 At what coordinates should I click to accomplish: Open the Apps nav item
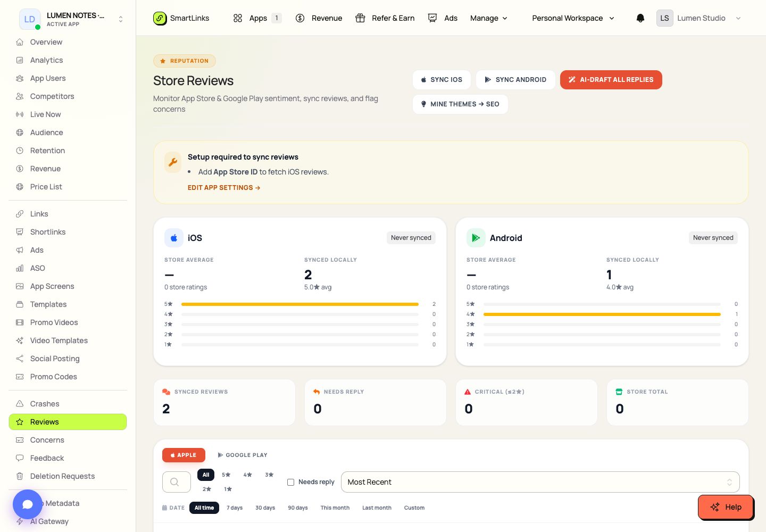pyautogui.click(x=257, y=18)
